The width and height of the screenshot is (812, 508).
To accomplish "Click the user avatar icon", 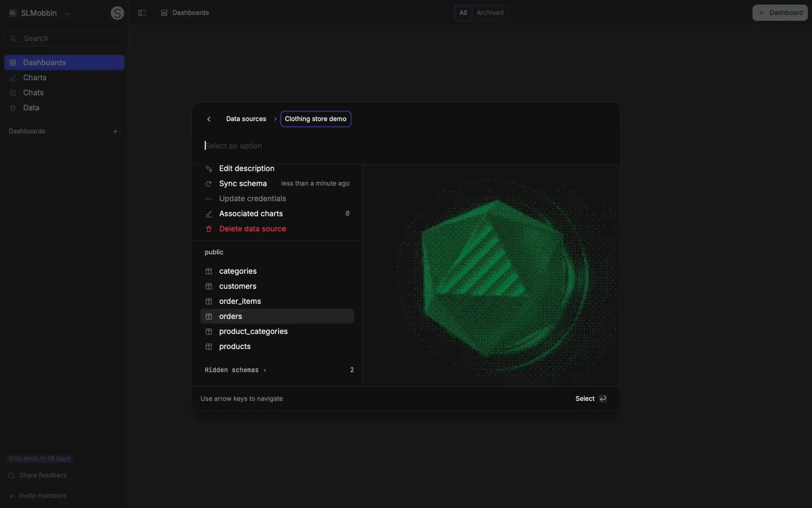I will pyautogui.click(x=117, y=13).
